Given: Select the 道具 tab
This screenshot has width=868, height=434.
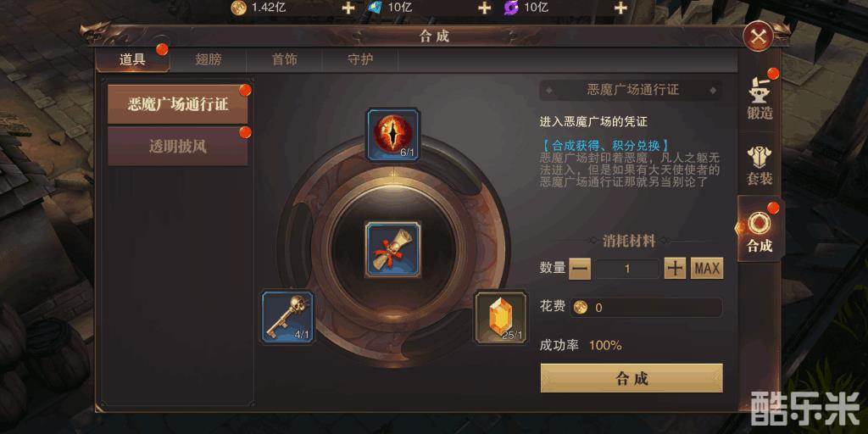Looking at the screenshot, I should click(x=133, y=60).
